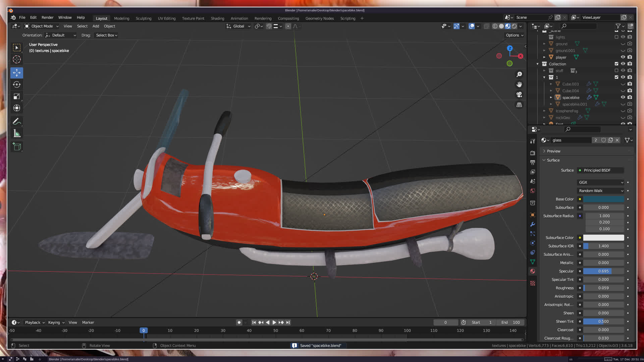The height and width of the screenshot is (362, 644).
Task: Uncheck the Collection exclude checkbox
Action: (616, 64)
